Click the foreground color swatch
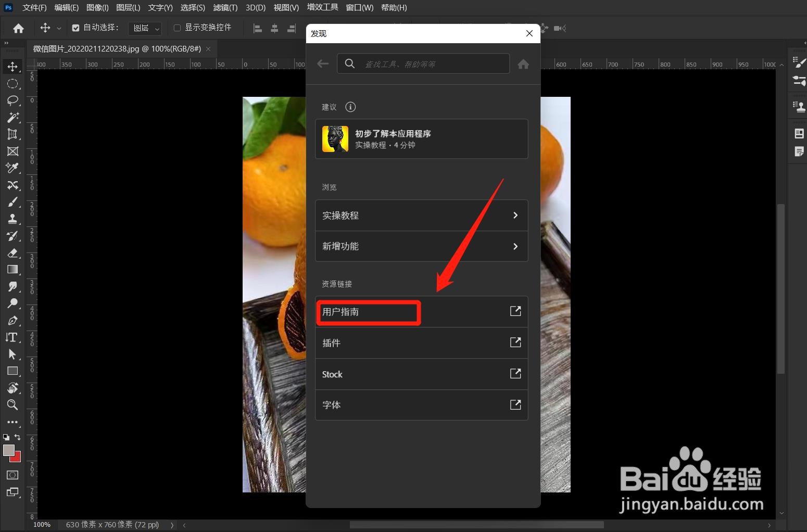 coord(8,451)
